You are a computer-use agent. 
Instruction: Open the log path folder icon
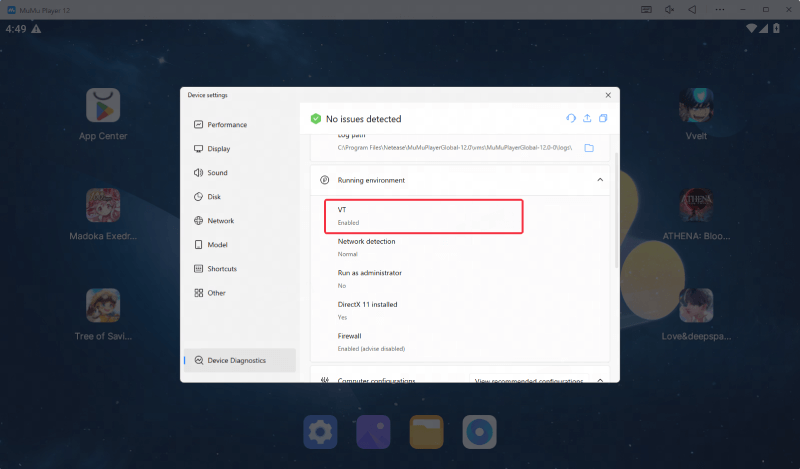click(589, 148)
